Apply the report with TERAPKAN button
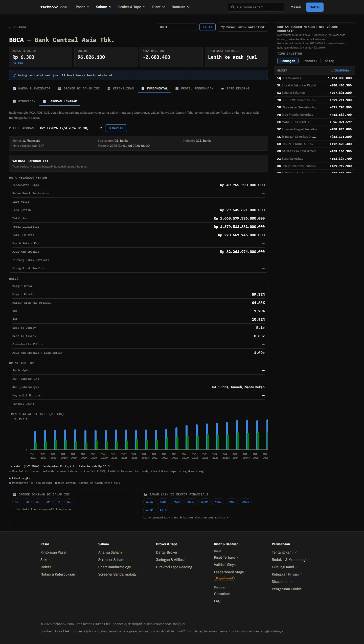This screenshot has height=644, width=364. coord(116,128)
